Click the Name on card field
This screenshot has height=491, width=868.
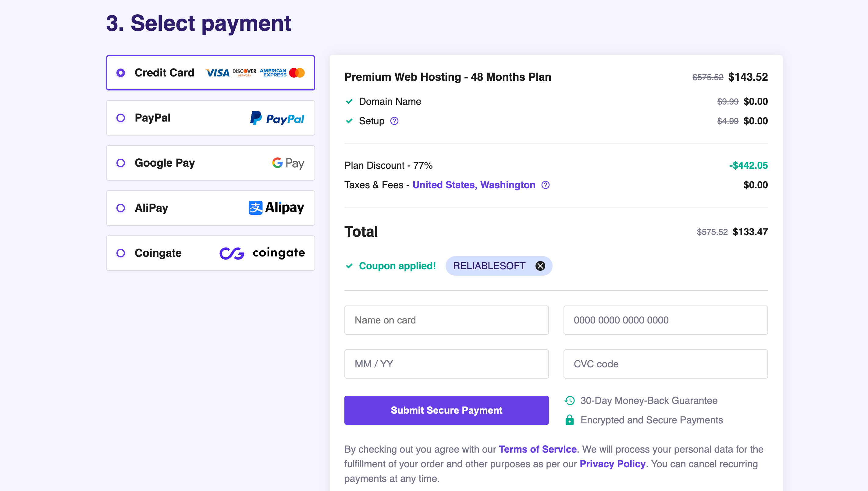point(446,320)
